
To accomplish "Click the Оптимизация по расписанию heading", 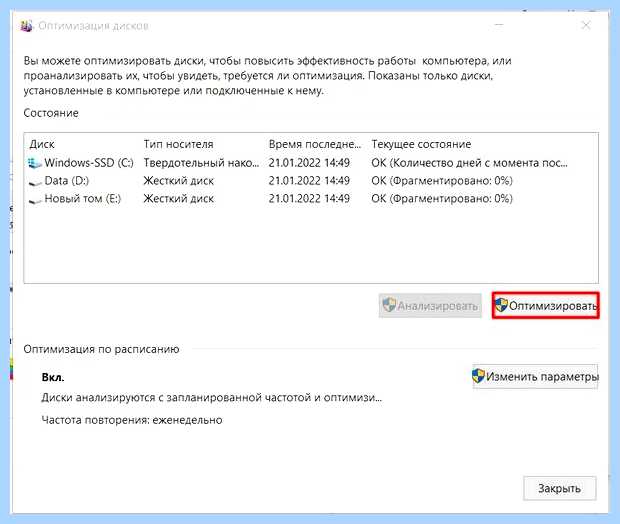I will coord(101,349).
